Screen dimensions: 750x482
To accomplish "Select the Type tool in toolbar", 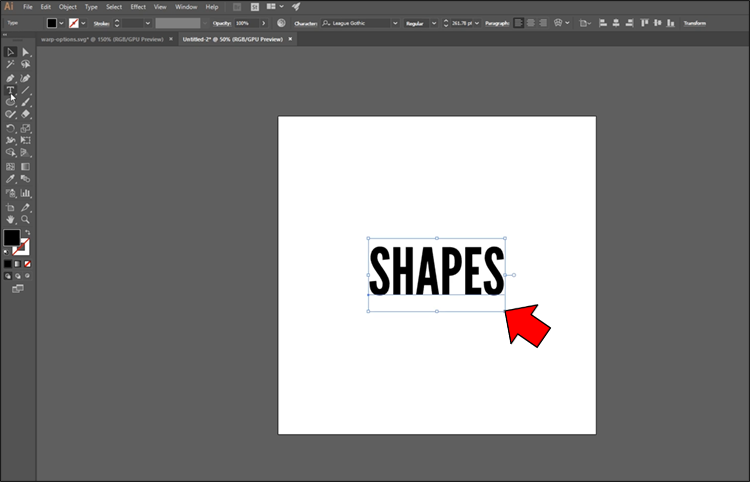I will [x=10, y=90].
